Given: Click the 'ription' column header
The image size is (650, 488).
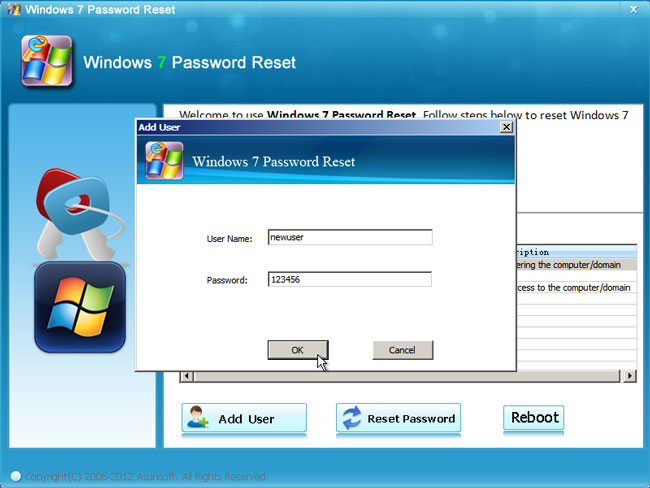Looking at the screenshot, I should click(x=577, y=252).
